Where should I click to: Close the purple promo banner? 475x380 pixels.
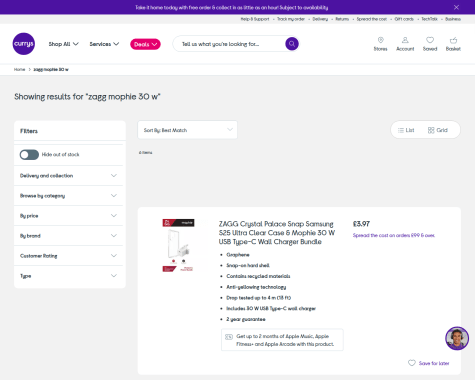456,7
